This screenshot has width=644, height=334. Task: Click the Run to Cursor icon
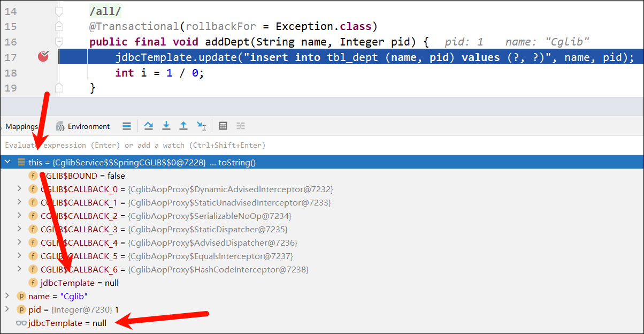201,126
